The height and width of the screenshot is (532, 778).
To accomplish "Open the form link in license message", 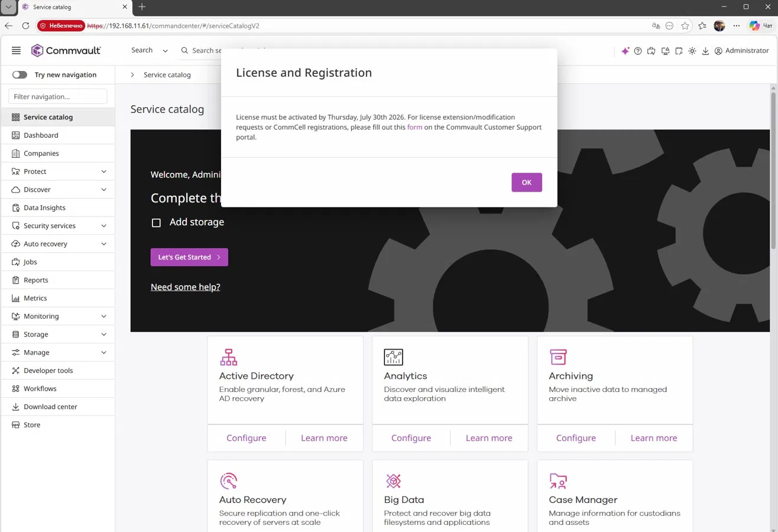I will point(415,127).
